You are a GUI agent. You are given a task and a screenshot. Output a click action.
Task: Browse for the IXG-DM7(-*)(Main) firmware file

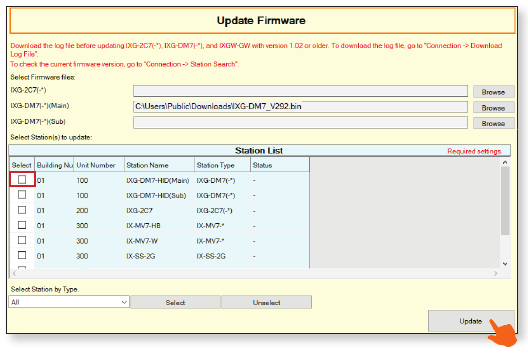(493, 107)
